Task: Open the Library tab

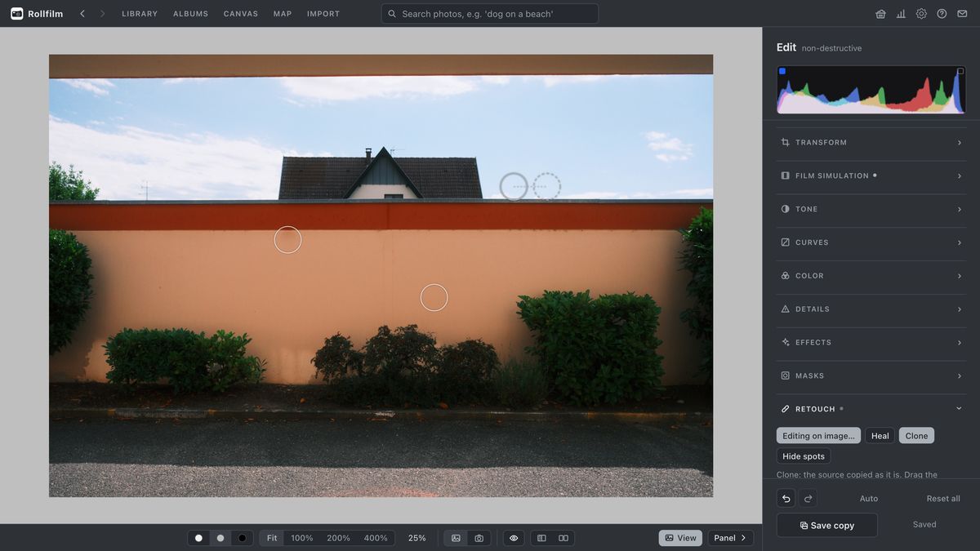Action: (x=140, y=14)
